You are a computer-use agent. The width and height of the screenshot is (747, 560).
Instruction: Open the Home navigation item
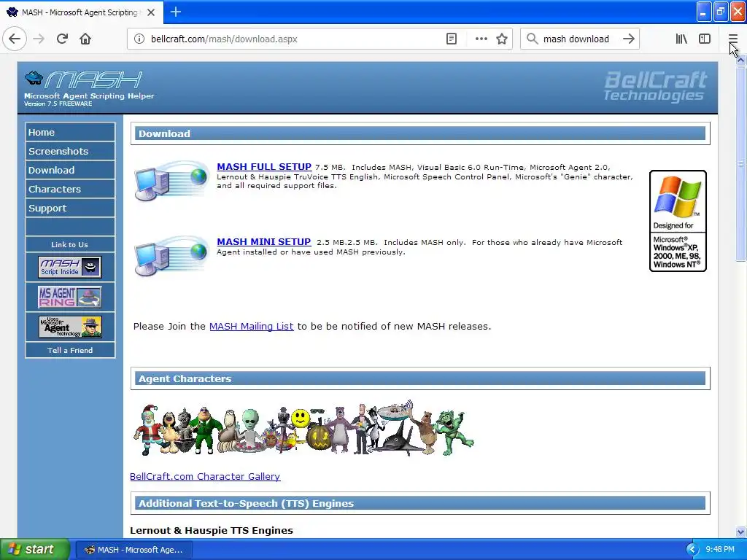coord(70,133)
